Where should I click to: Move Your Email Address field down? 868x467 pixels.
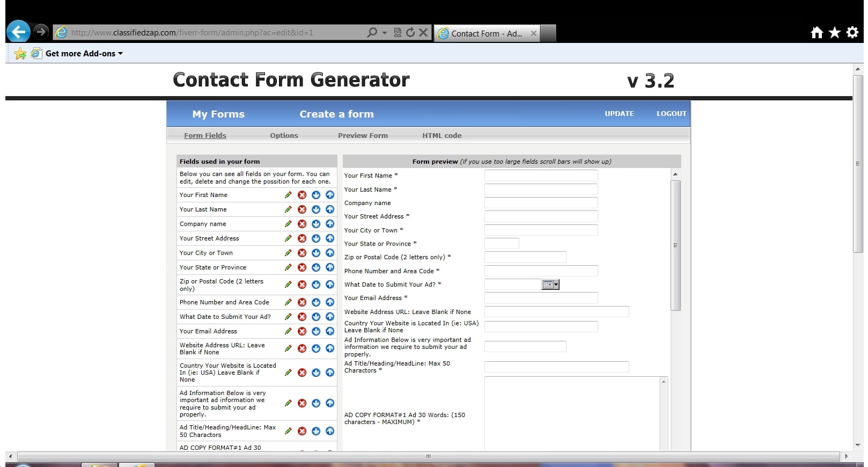click(316, 331)
